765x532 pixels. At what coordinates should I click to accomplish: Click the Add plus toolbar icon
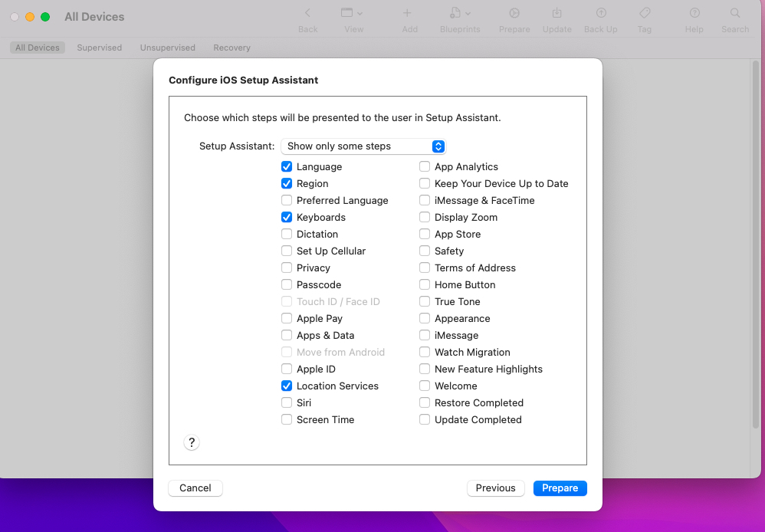click(407, 13)
